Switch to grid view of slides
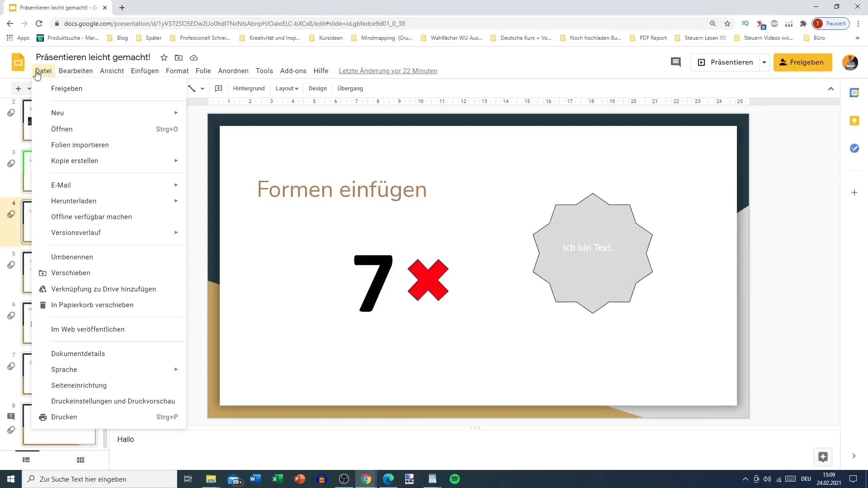Image resolution: width=868 pixels, height=488 pixels. (x=80, y=460)
